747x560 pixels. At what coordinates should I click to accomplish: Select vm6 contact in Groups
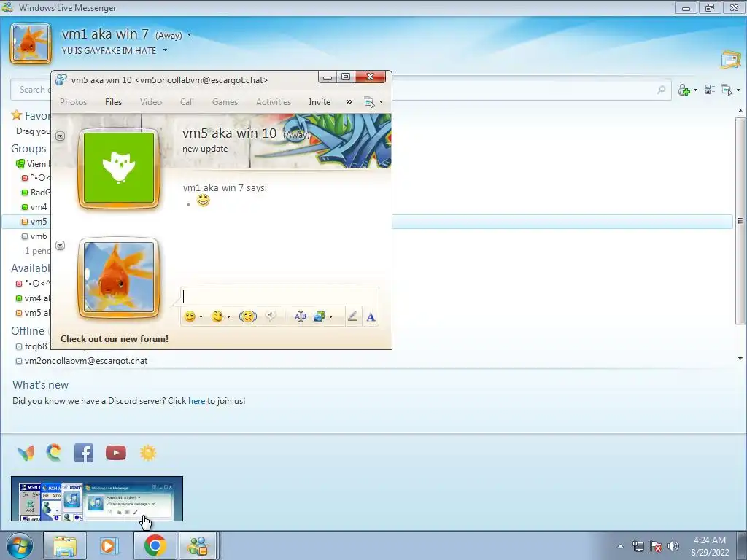(x=34, y=236)
